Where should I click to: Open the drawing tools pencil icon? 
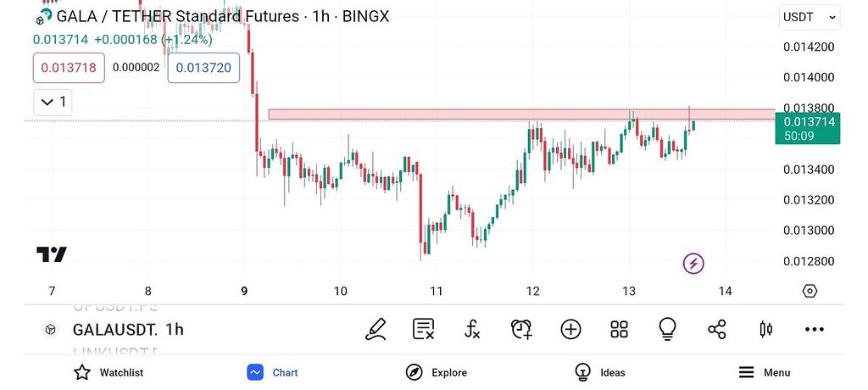click(x=376, y=329)
